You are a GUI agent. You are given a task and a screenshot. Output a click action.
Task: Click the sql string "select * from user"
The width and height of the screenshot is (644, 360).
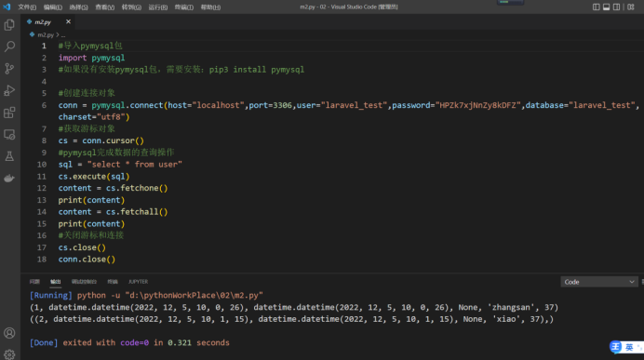(134, 165)
